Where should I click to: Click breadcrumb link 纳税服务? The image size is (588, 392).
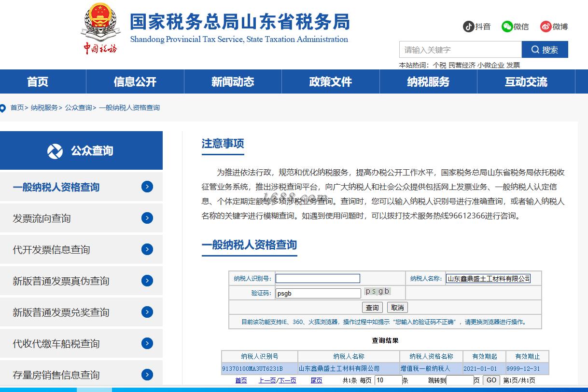coord(44,108)
